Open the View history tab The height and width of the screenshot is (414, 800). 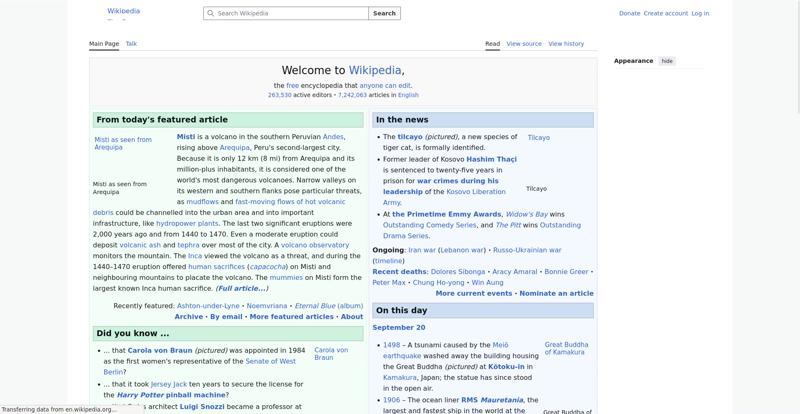point(566,44)
